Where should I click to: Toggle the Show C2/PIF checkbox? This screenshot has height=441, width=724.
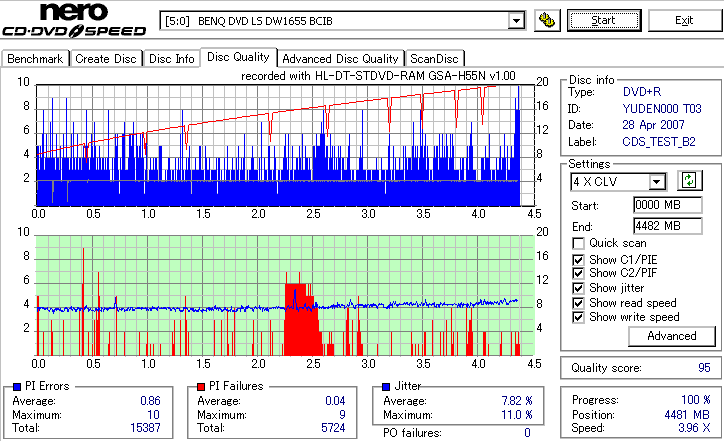tap(578, 273)
